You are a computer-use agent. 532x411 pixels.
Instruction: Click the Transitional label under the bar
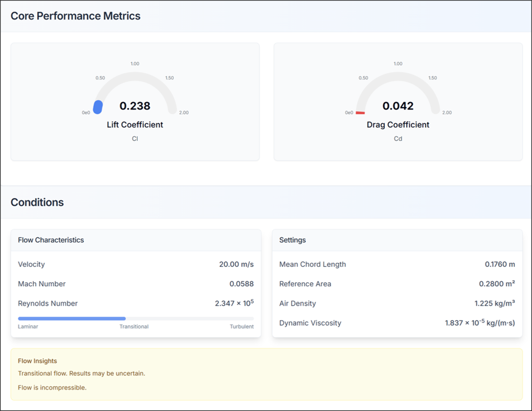click(x=134, y=327)
